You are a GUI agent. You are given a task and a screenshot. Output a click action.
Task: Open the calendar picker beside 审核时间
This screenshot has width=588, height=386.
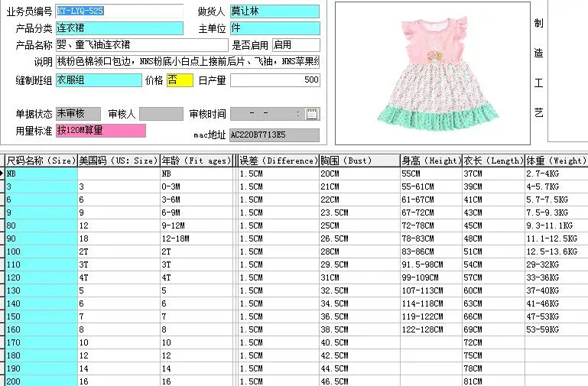tap(312, 114)
